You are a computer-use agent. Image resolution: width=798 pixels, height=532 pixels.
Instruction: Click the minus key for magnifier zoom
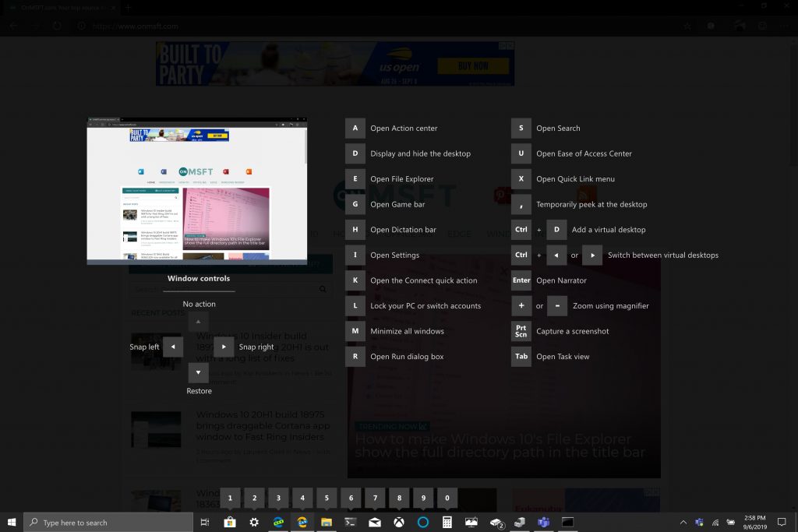(x=557, y=305)
